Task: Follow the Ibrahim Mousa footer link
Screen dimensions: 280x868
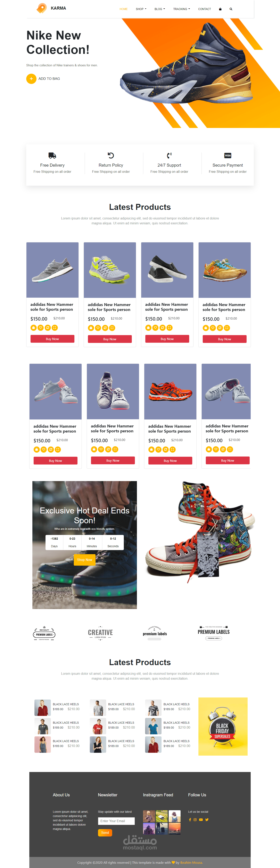Action: point(191,863)
